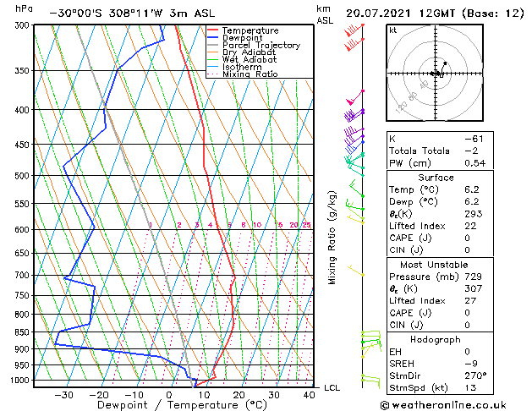Click the mixing ratio label 10
532x411 pixels.
click(x=257, y=225)
